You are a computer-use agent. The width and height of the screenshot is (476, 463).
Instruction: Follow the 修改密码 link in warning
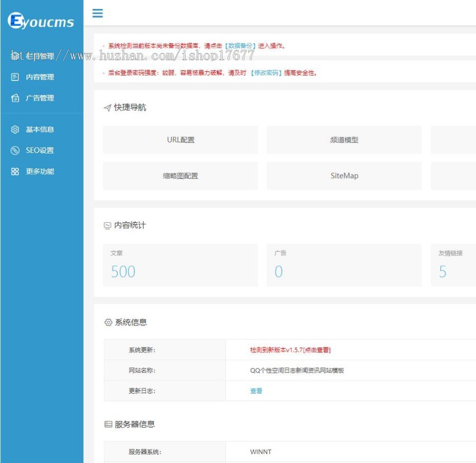(x=266, y=73)
